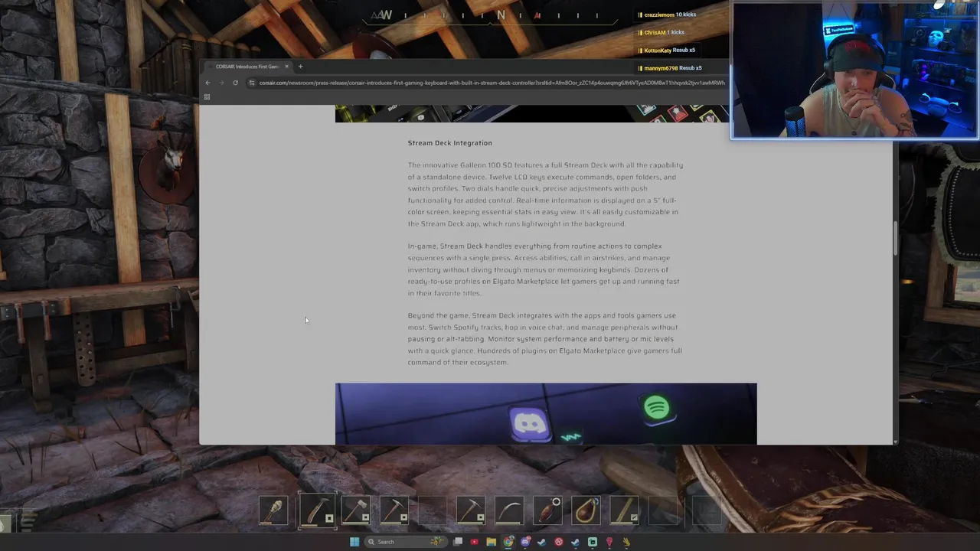980x551 pixels.
Task: Click the corsair.com address bar URL
Action: tap(492, 83)
